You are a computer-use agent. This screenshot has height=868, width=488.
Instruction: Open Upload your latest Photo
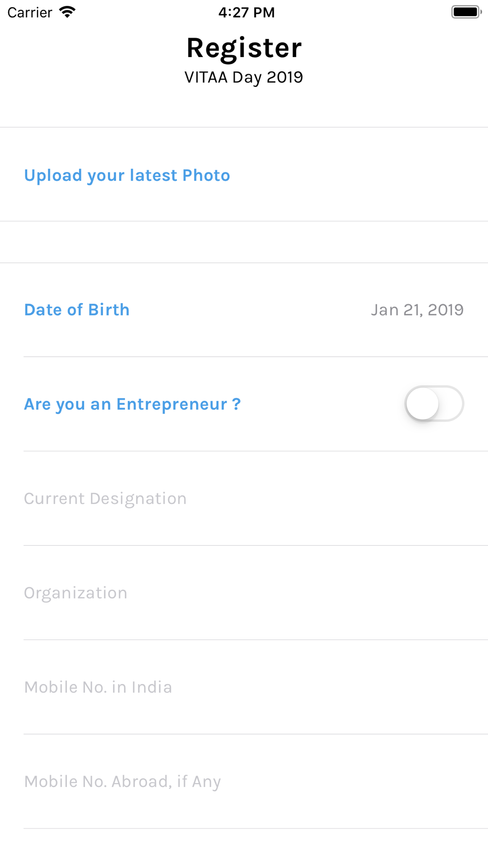[127, 175]
